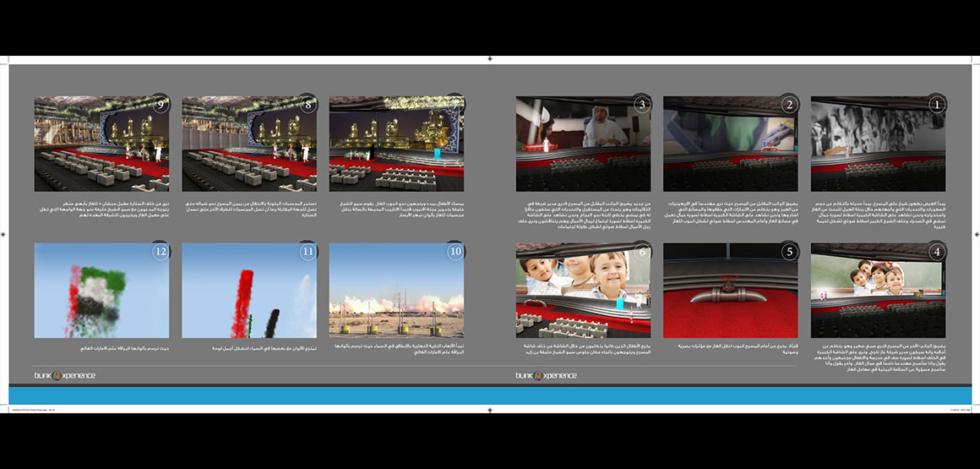Select scene 8 night refinery stage thumbnail
The height and width of the screenshot is (469, 980).
tap(249, 144)
